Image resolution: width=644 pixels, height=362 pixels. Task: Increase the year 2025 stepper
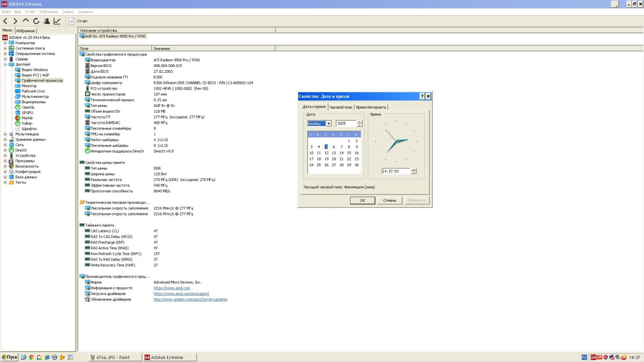tap(360, 122)
